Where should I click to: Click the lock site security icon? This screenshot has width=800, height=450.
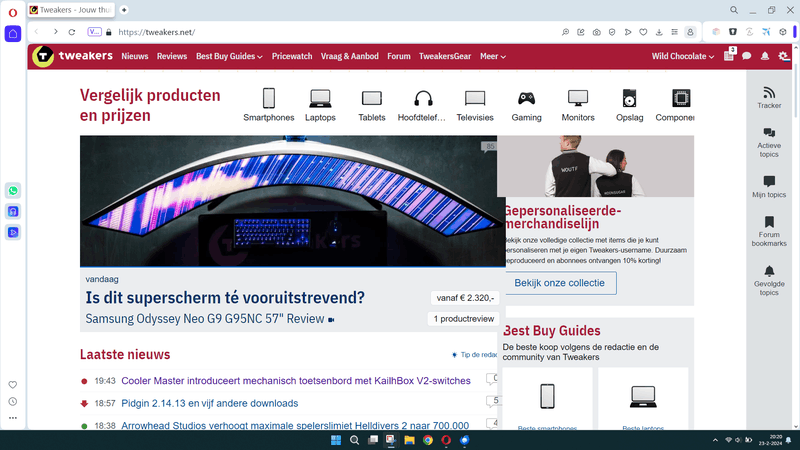tap(109, 32)
